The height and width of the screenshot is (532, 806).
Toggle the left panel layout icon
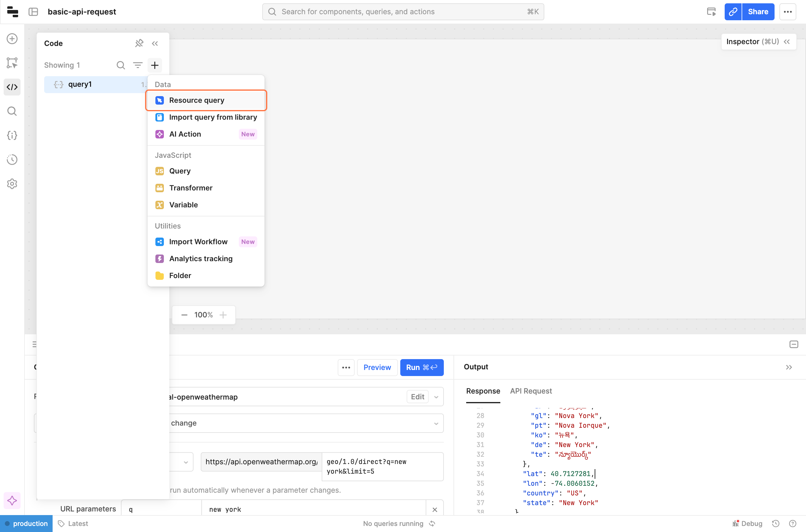33,12
